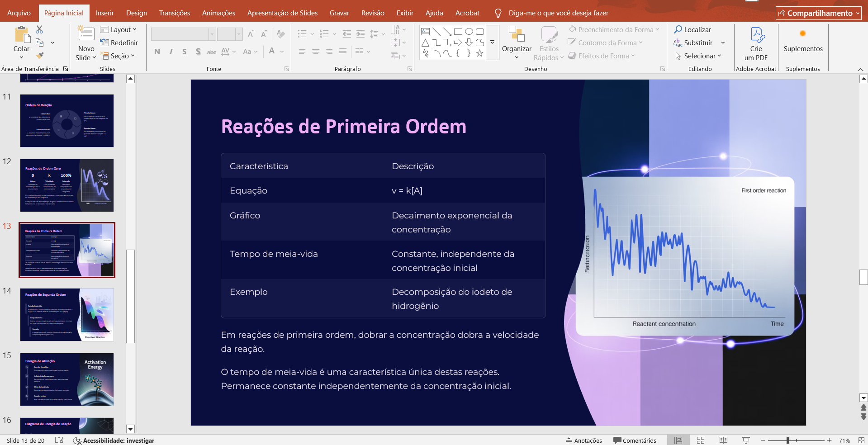Select the text box shape icon
Image resolution: width=868 pixels, height=445 pixels.
click(426, 32)
